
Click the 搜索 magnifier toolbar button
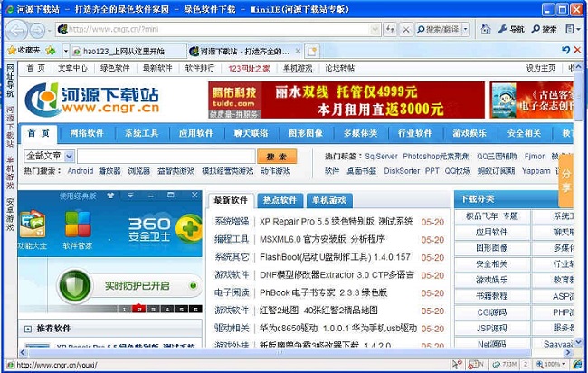tap(544, 29)
